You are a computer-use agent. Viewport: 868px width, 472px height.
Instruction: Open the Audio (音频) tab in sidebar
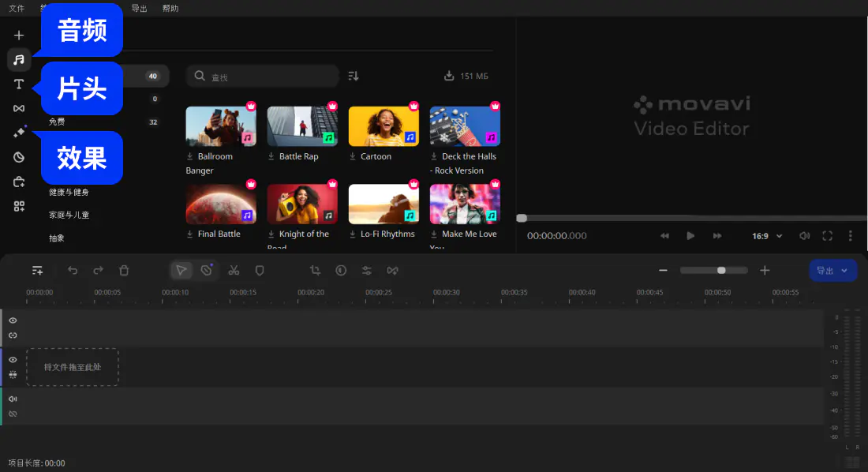point(19,59)
